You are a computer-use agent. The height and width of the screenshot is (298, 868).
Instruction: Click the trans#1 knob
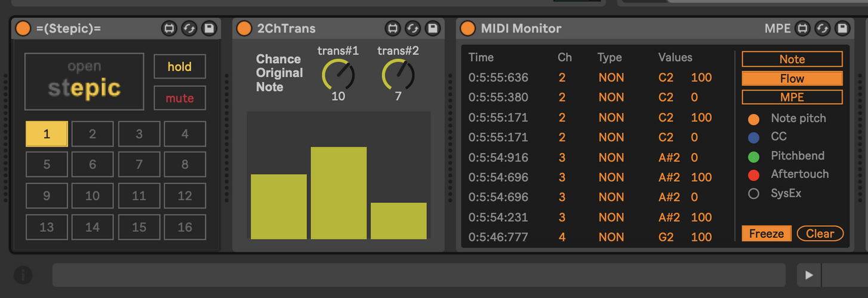(338, 74)
